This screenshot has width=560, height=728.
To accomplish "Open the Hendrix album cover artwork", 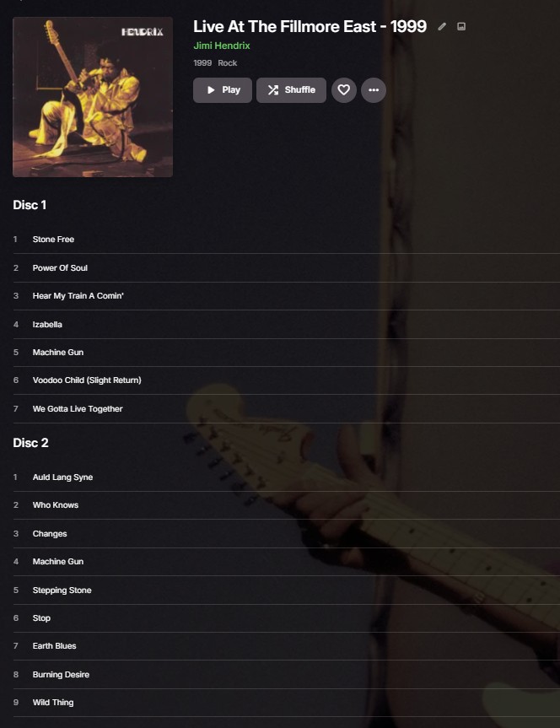I will pos(93,97).
